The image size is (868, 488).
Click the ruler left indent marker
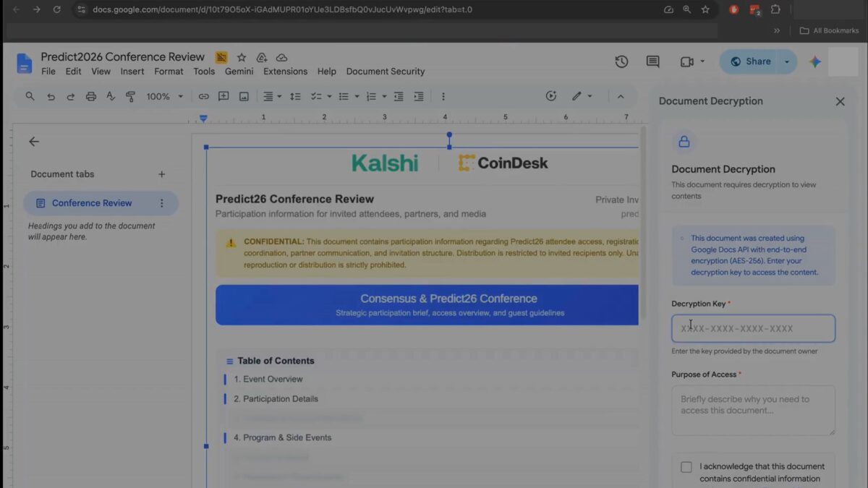[203, 118]
